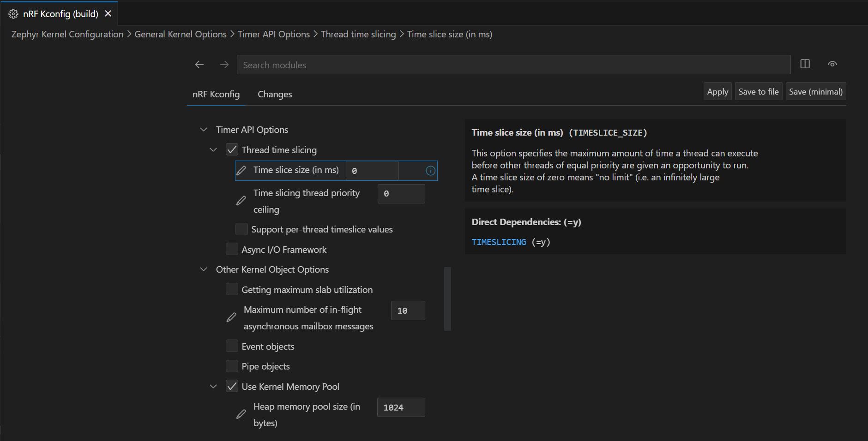Screen dimensions: 868x441
Task: Click gear icon on nRF Kconfig tab
Action: pos(13,14)
